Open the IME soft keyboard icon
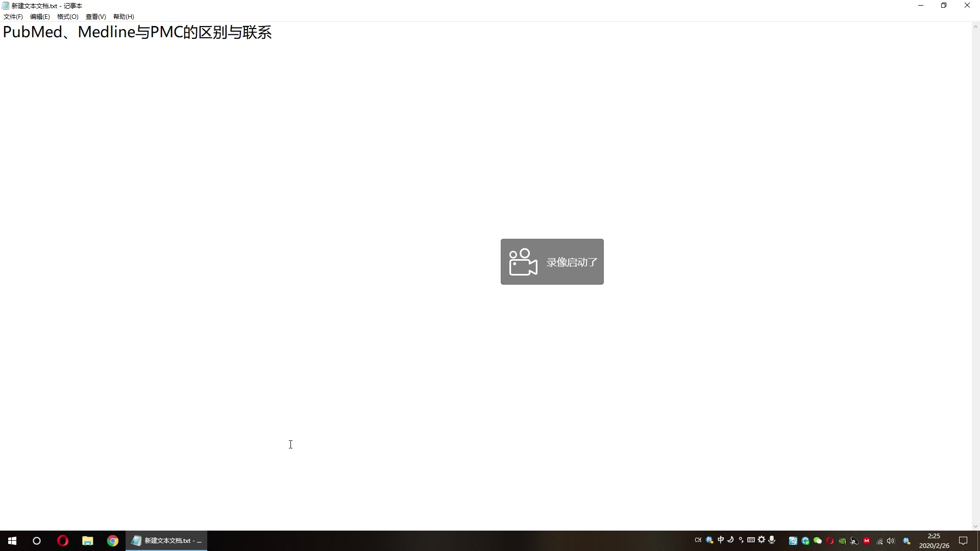Viewport: 980px width, 551px height. (751, 540)
